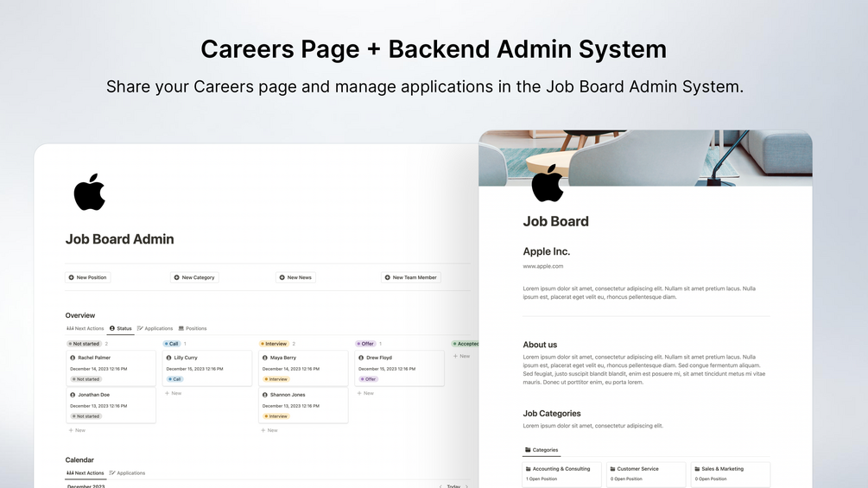This screenshot has height=488, width=868.
Task: Click the Apple Inc. heading
Action: pos(547,251)
